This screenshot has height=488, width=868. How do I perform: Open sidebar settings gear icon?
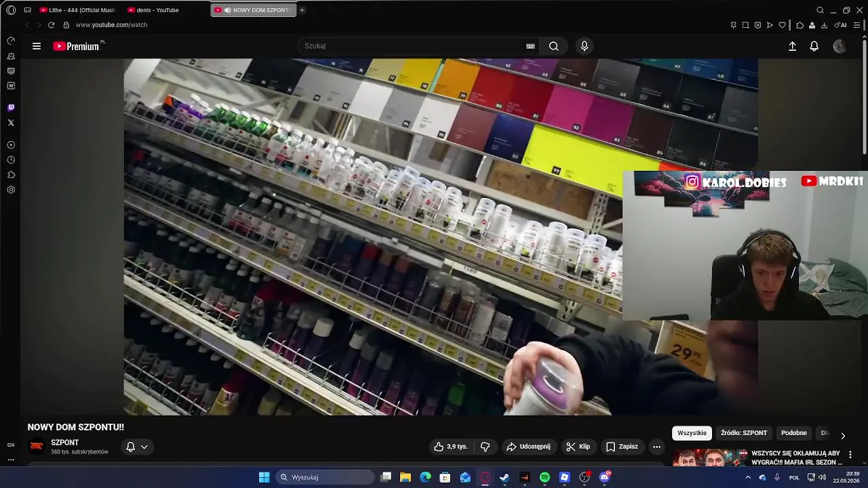click(11, 190)
